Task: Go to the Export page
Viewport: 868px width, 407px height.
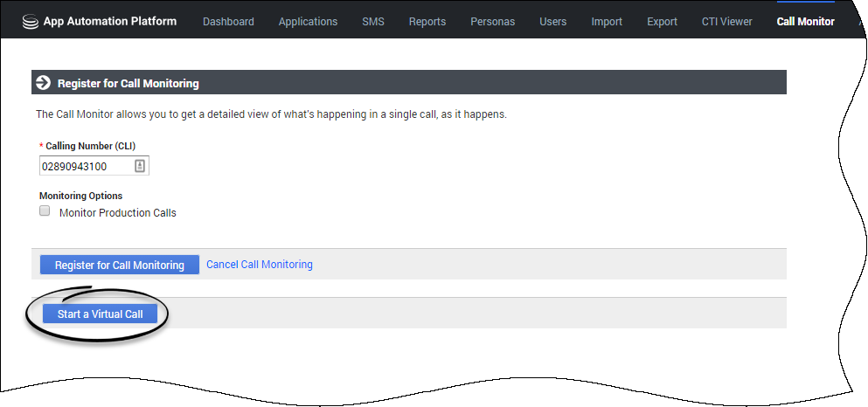Action: 662,22
